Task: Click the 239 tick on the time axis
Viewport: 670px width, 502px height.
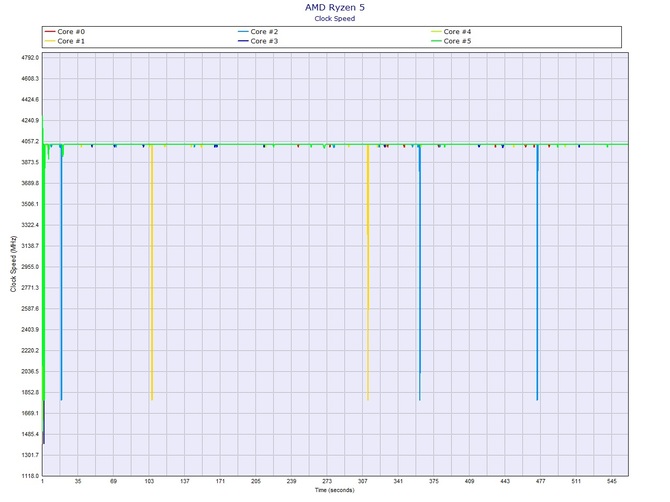Action: (291, 481)
